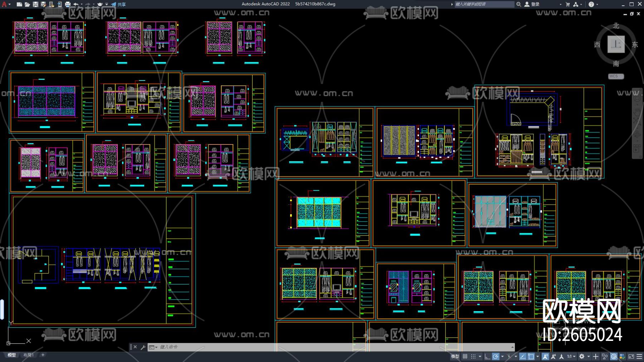This screenshot has width=644, height=362.
Task: Click the Plot printer icon
Action: 68,4
